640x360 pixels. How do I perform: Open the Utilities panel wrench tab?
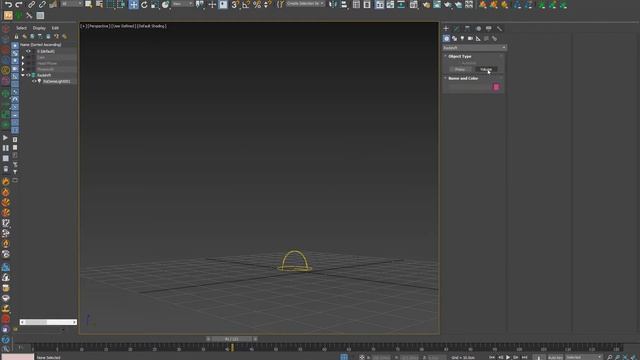(x=499, y=29)
